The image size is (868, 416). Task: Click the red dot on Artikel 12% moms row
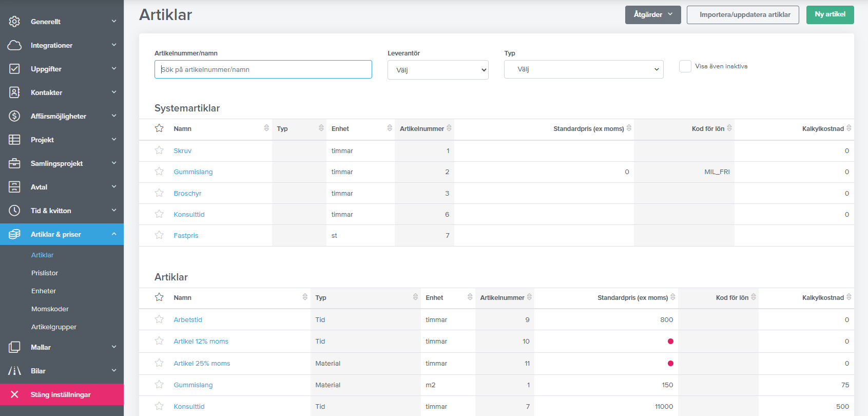[670, 342]
